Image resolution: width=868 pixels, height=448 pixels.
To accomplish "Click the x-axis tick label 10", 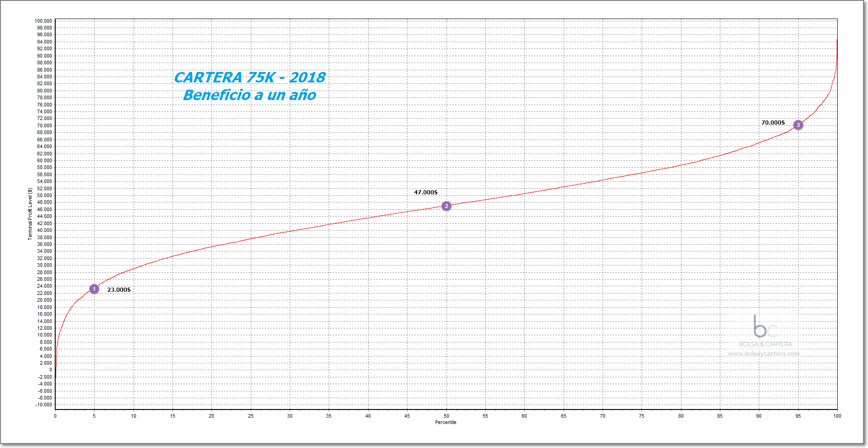I will pos(134,416).
